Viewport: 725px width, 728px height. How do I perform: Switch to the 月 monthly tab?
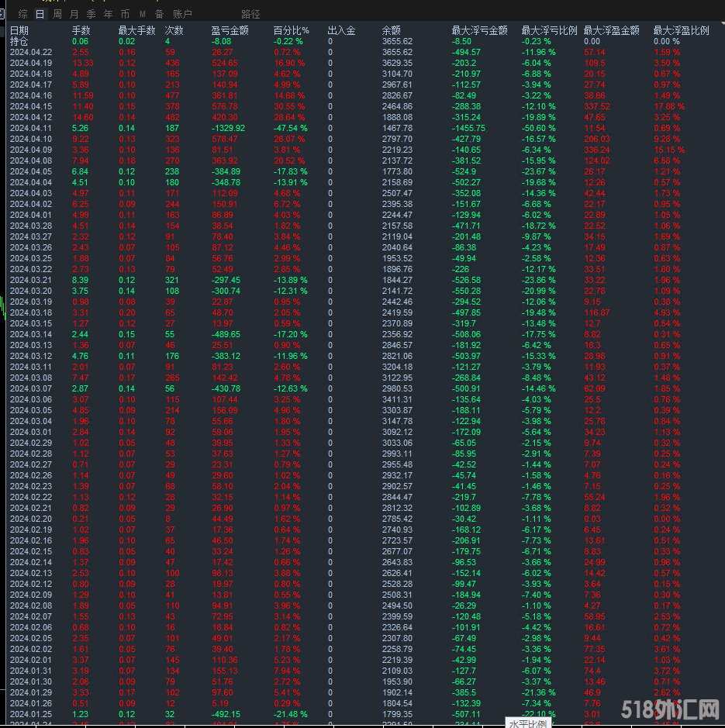[74, 14]
